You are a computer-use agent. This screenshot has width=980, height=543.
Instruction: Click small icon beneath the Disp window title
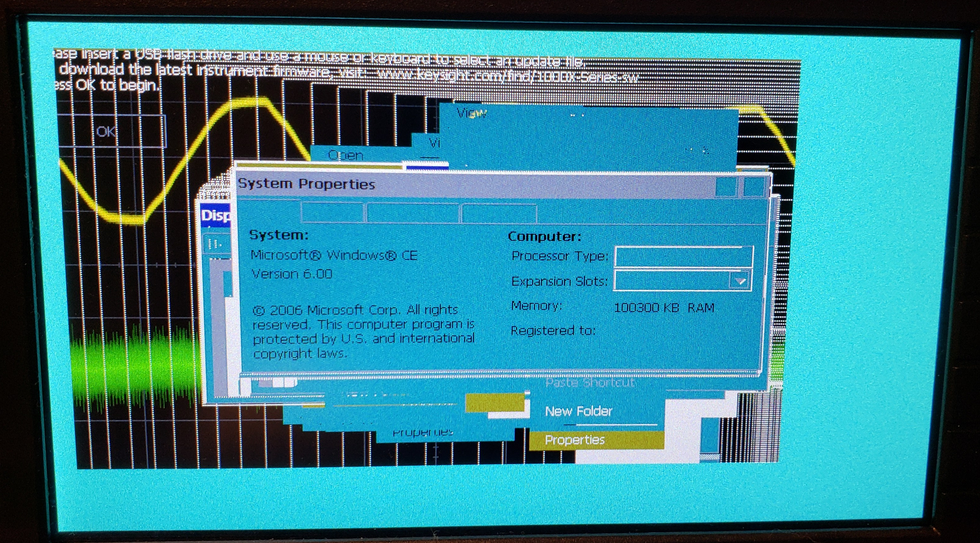click(x=215, y=243)
